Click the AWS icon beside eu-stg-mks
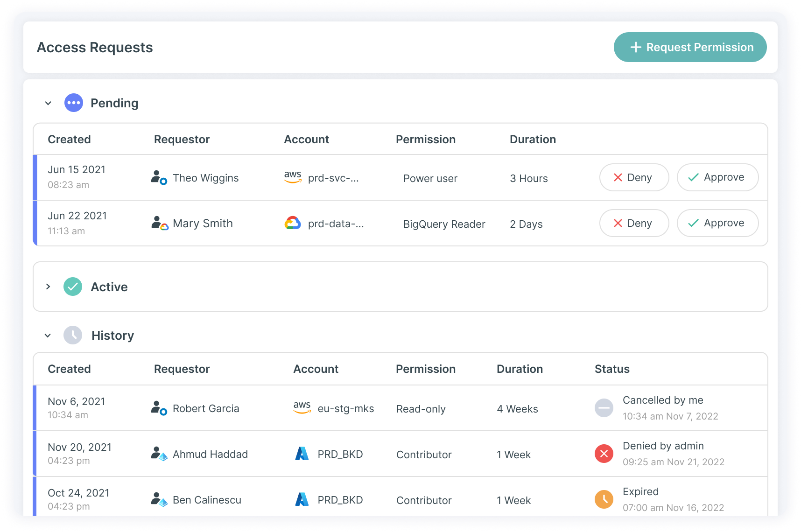The width and height of the screenshot is (801, 532). 302,407
